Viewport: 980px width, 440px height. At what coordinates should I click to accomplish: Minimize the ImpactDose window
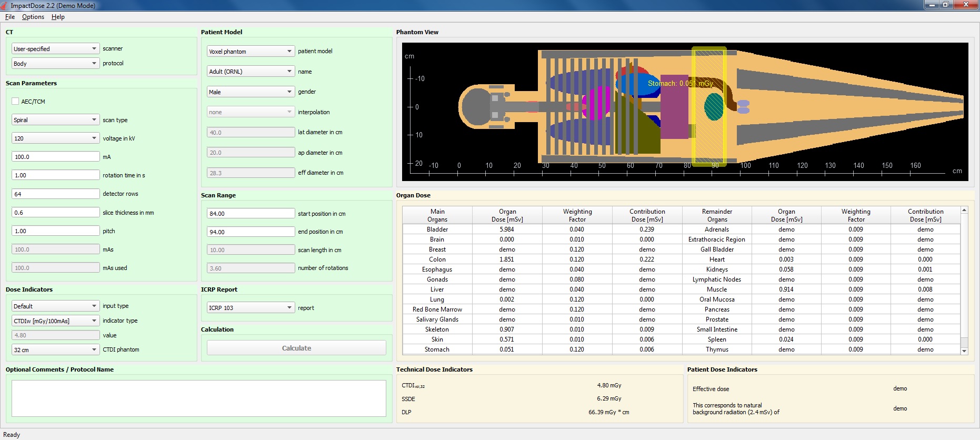click(933, 5)
